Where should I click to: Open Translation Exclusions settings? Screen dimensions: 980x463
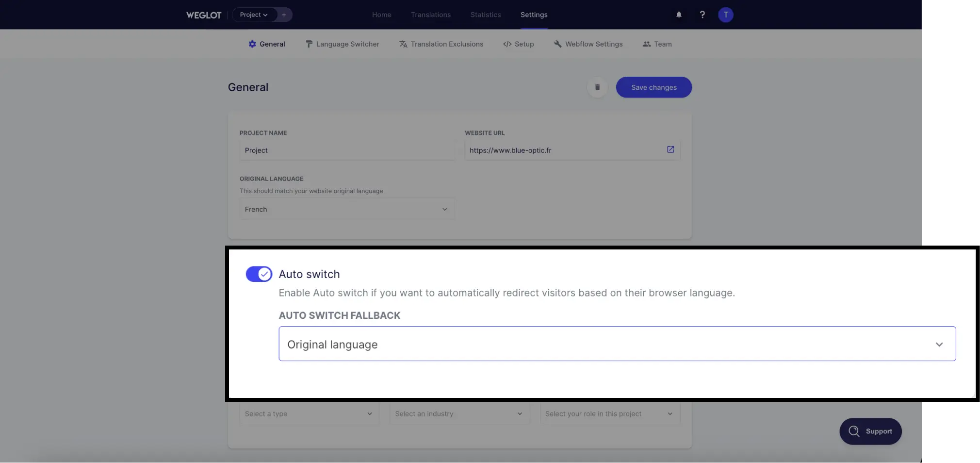(441, 44)
